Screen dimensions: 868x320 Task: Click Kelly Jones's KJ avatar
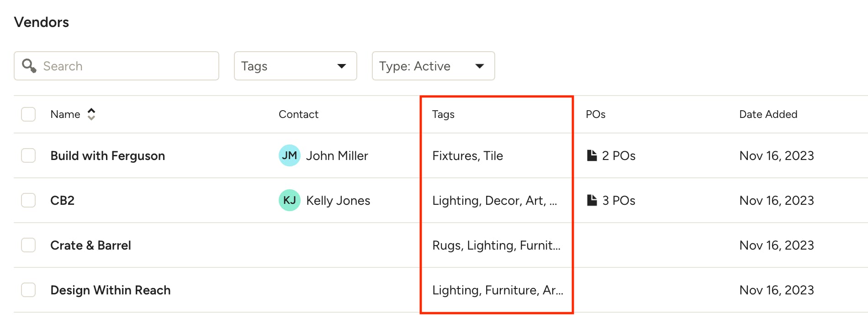(x=290, y=200)
